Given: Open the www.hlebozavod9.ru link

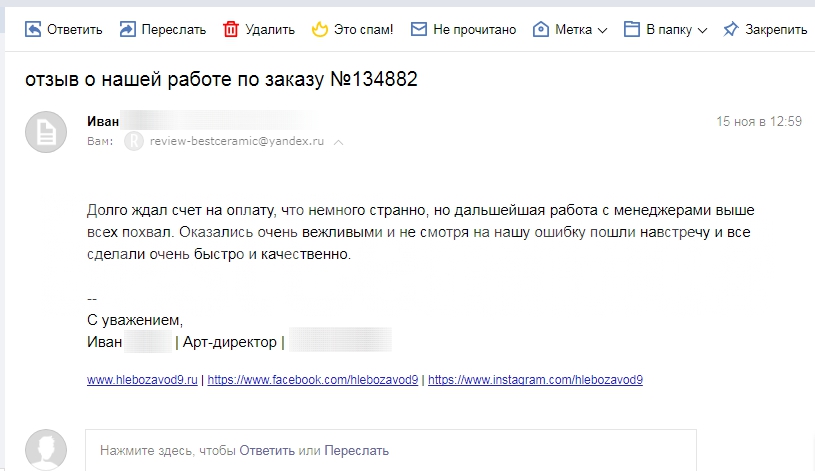Looking at the screenshot, I should (142, 380).
